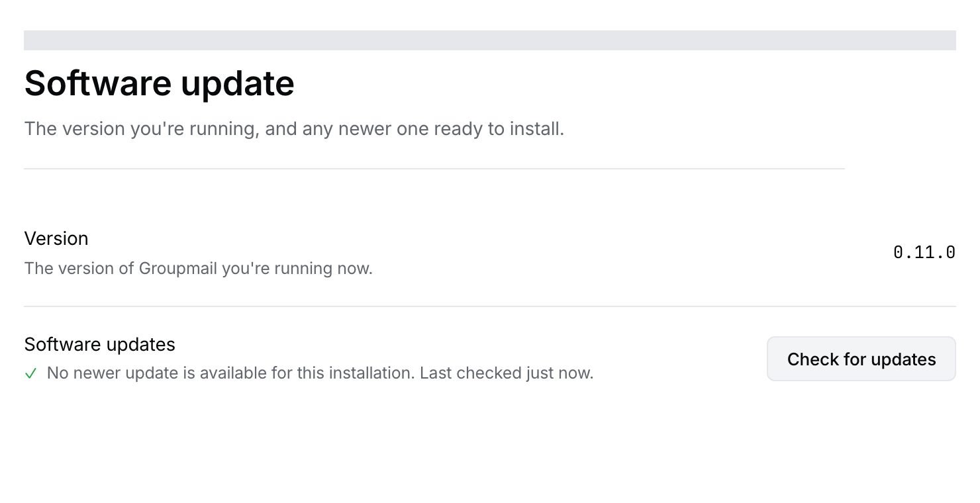The width and height of the screenshot is (980, 503).
Task: Select the version number 0.11.0
Action: (x=924, y=252)
